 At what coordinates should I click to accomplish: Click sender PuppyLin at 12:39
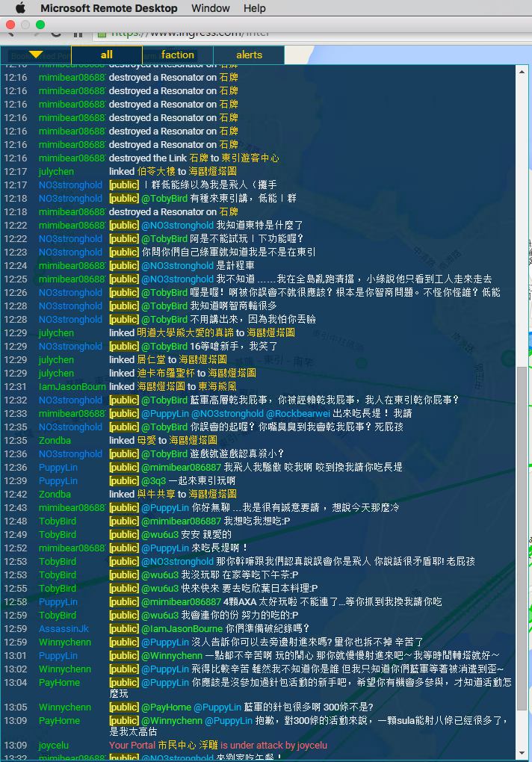(x=58, y=480)
